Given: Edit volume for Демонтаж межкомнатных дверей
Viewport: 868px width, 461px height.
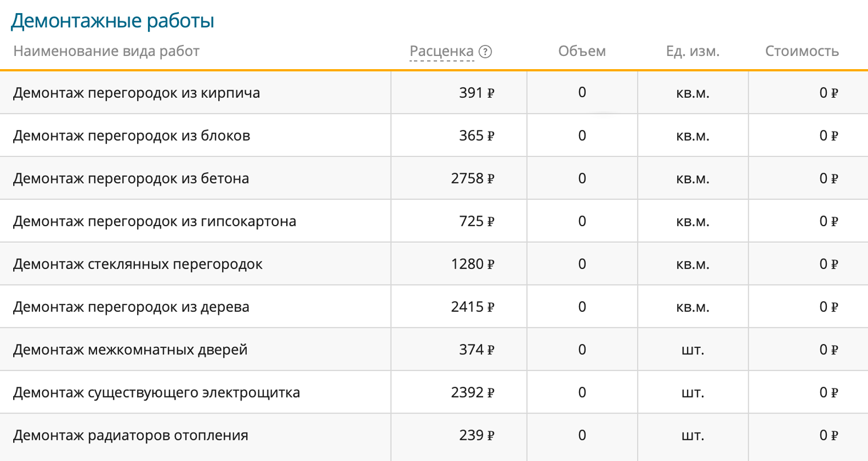Looking at the screenshot, I should tap(582, 349).
